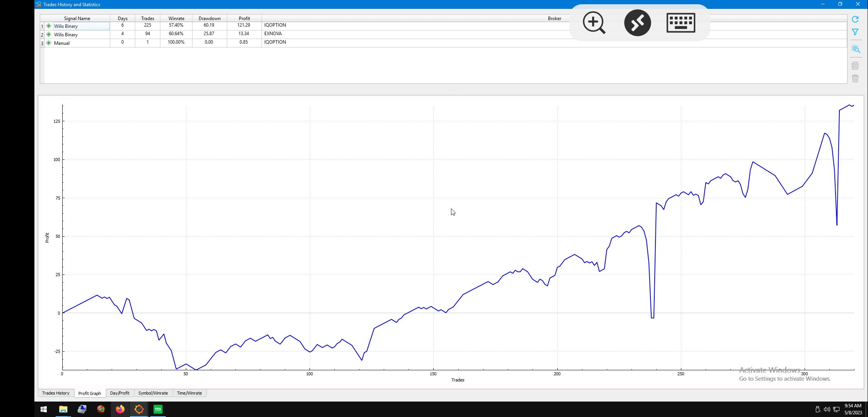Screen dimensions: 868x417
Task: Click the gear-and-magnifier analyze icon
Action: (855, 49)
